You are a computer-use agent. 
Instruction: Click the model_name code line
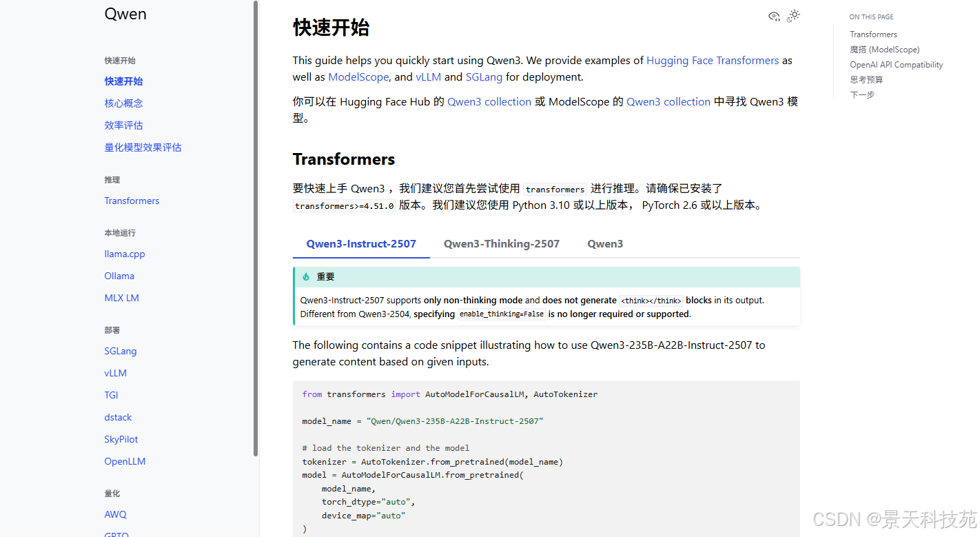click(x=422, y=421)
